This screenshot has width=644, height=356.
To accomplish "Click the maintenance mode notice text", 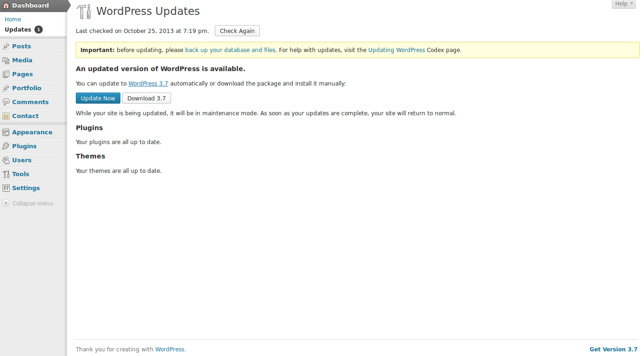I will 266,113.
